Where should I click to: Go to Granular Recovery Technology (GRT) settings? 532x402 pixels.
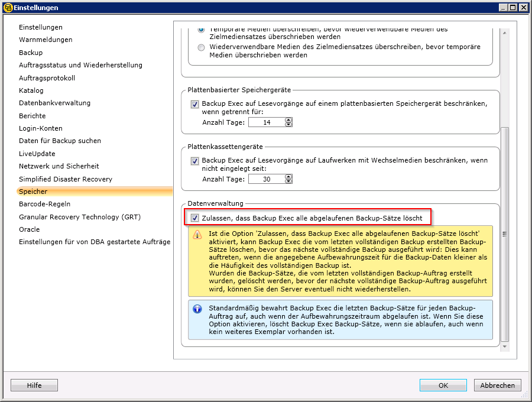point(80,217)
